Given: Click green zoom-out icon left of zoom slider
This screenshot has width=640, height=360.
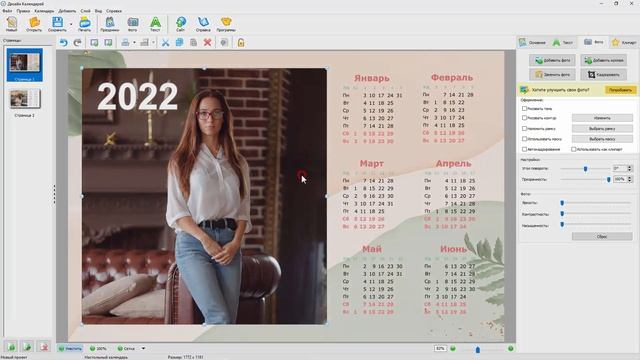Looking at the screenshot, I should coord(453,349).
